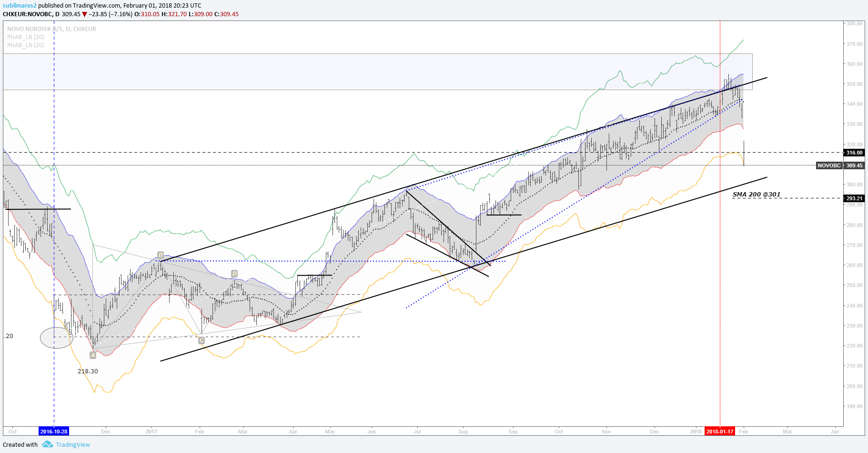The height and width of the screenshot is (453, 868).
Task: Open the TradingView text link
Action: pyautogui.click(x=73, y=444)
